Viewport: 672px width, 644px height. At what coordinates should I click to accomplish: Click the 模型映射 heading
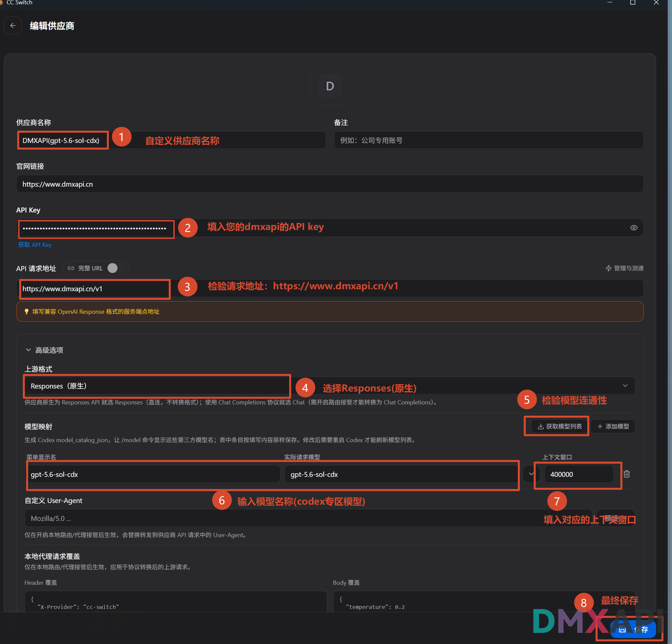[38, 427]
